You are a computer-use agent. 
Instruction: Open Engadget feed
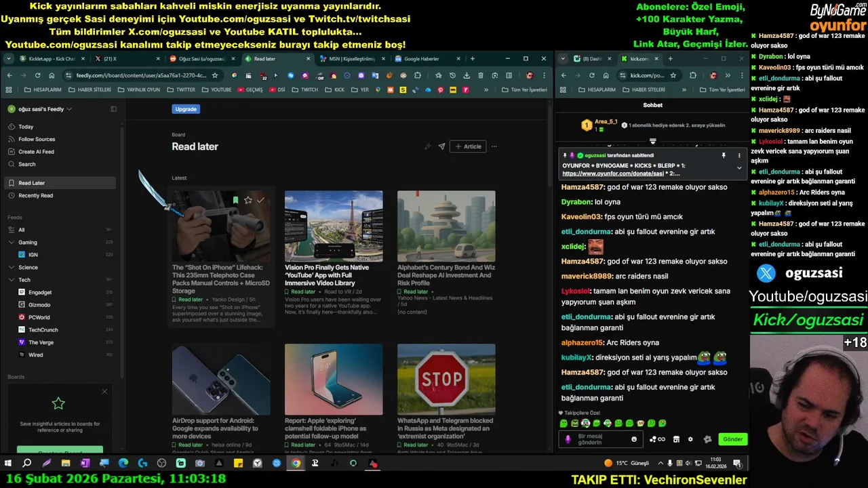pyautogui.click(x=60, y=292)
